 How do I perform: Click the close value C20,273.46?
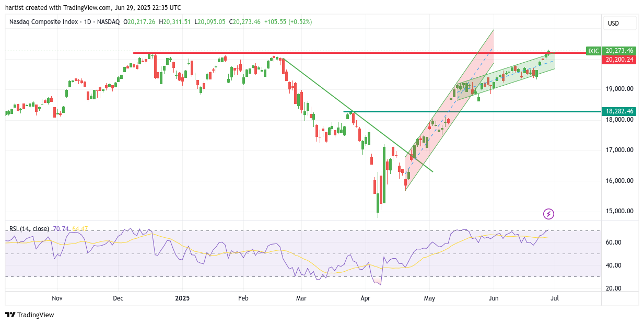click(x=245, y=22)
